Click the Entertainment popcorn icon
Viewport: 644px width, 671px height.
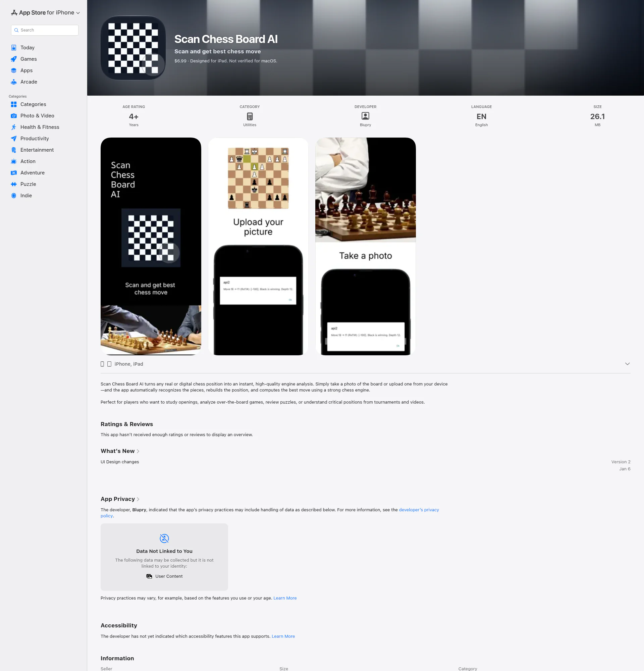click(x=14, y=150)
